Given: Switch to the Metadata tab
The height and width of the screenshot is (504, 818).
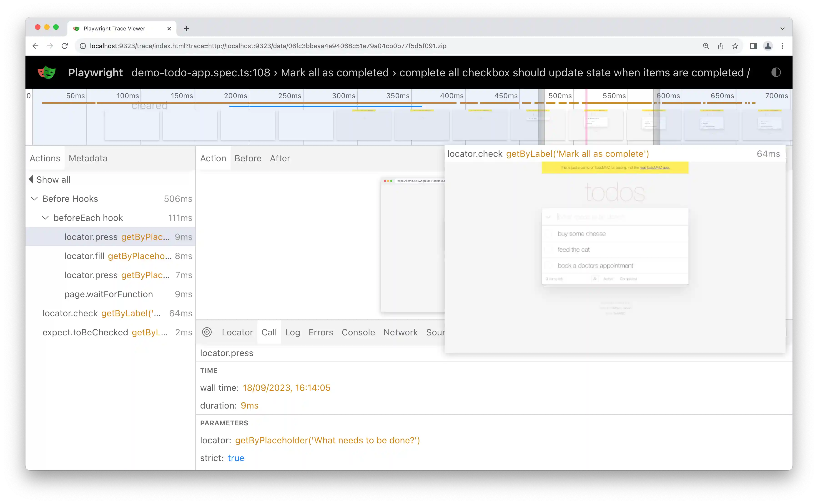Looking at the screenshot, I should pyautogui.click(x=88, y=158).
